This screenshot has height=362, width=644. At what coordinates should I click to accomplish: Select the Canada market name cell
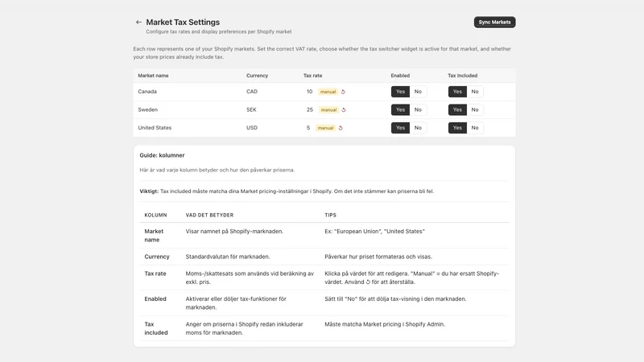147,92
